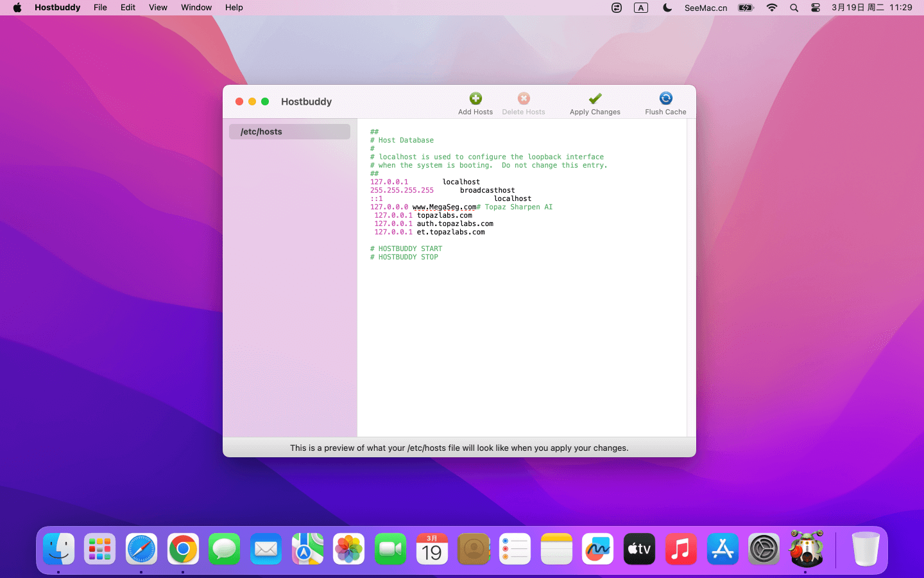This screenshot has height=578, width=924.
Task: Open Calendar showing 19 in the Dock
Action: point(432,549)
